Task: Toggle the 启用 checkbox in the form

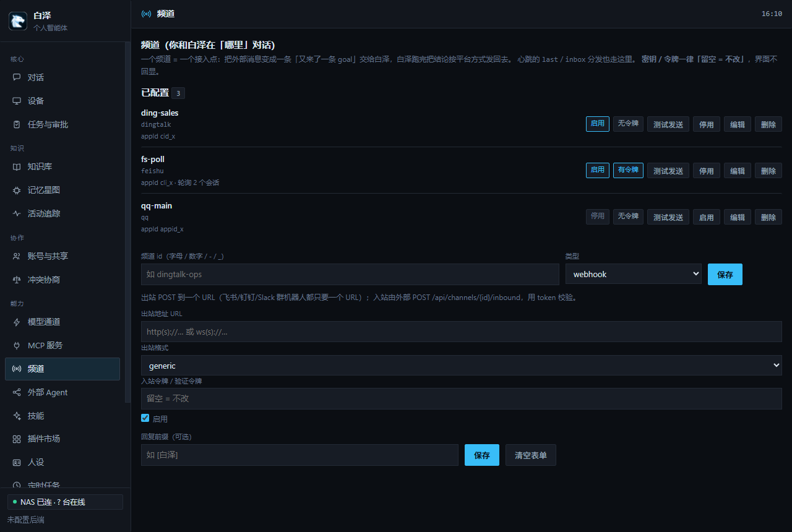Action: [145, 418]
